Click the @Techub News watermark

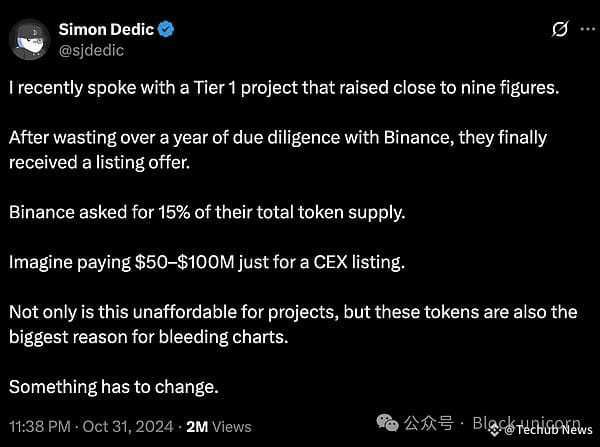click(x=548, y=430)
